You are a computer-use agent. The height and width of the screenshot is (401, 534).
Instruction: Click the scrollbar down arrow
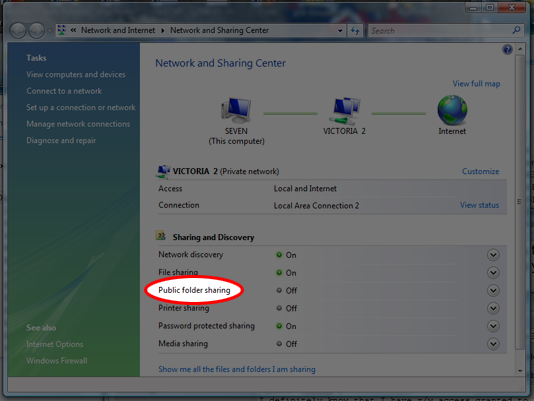click(x=520, y=371)
